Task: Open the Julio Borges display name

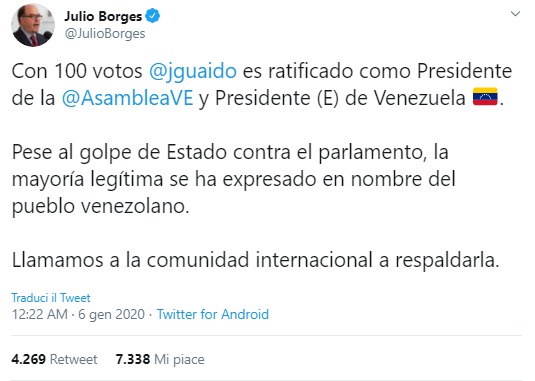Action: coord(103,16)
